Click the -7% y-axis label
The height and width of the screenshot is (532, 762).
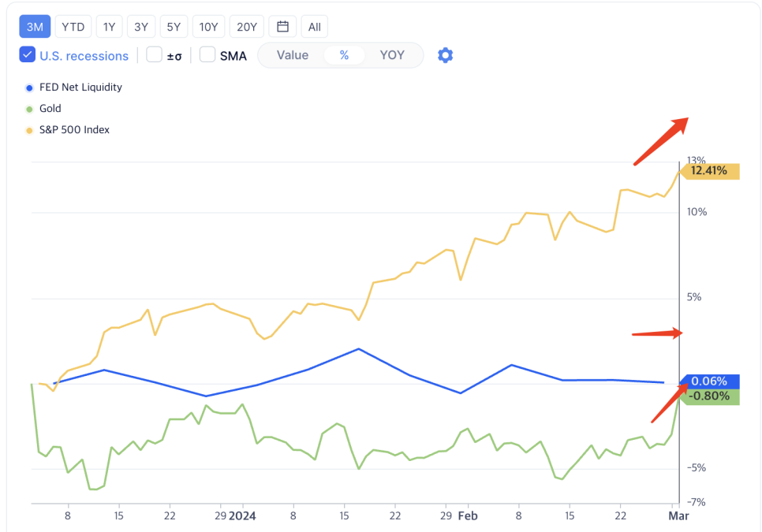[x=696, y=502]
